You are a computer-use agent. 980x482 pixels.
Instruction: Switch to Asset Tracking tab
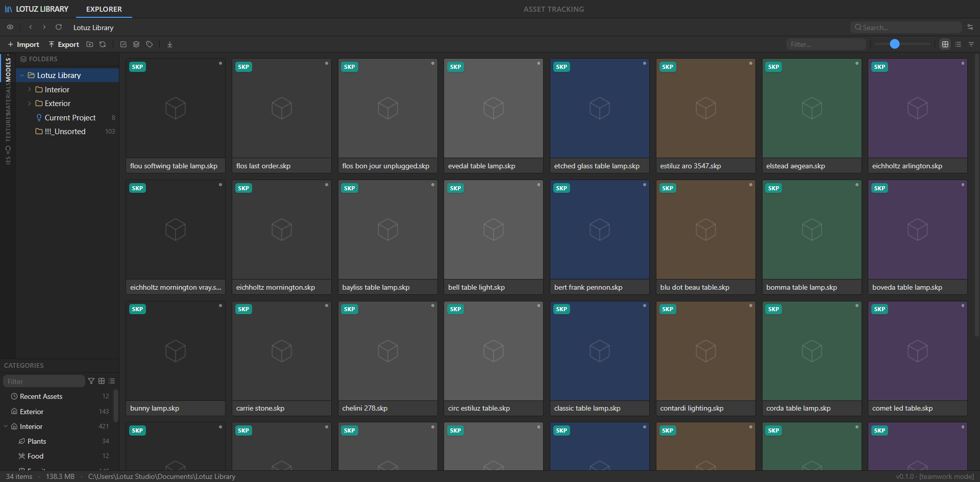point(554,9)
